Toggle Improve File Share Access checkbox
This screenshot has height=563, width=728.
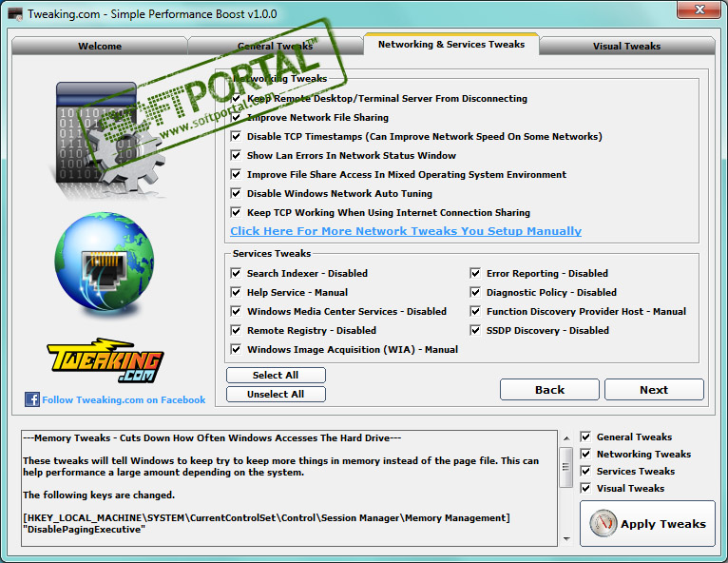click(x=236, y=174)
